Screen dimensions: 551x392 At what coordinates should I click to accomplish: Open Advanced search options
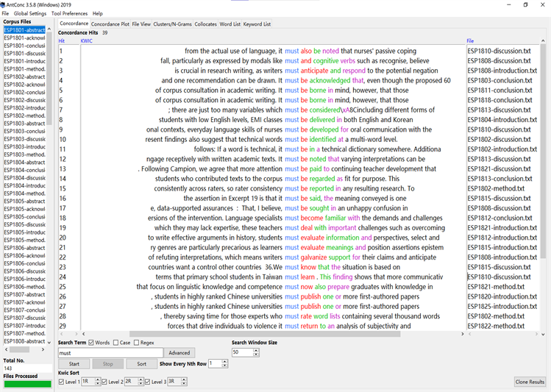(179, 353)
